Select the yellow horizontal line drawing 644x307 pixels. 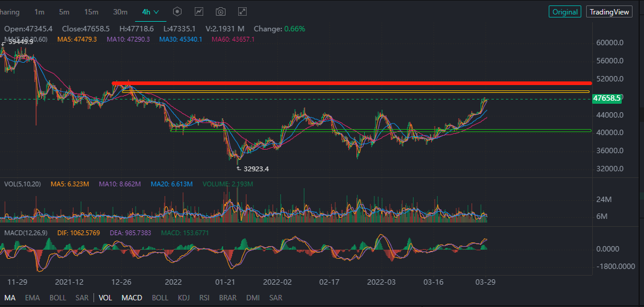click(x=356, y=92)
